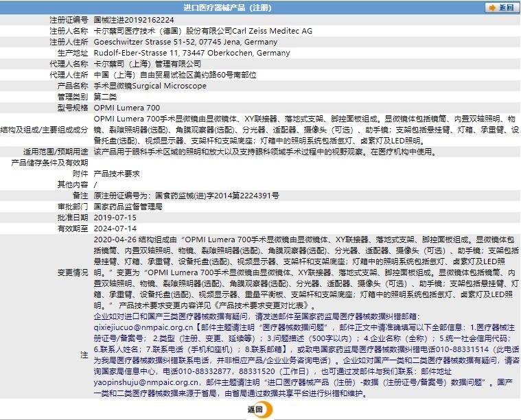Click product name 手术显微镜Surgical Microscope
This screenshot has width=521, height=420.
150,86
